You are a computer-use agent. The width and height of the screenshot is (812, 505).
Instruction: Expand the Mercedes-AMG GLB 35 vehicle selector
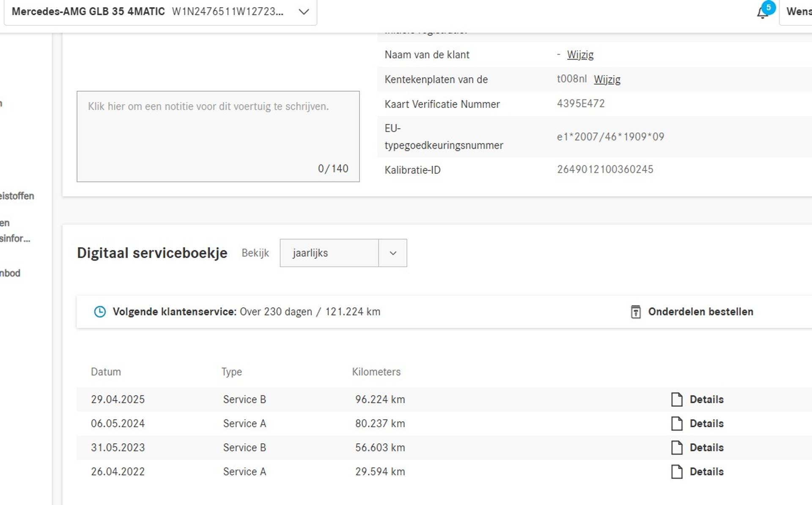pos(304,11)
